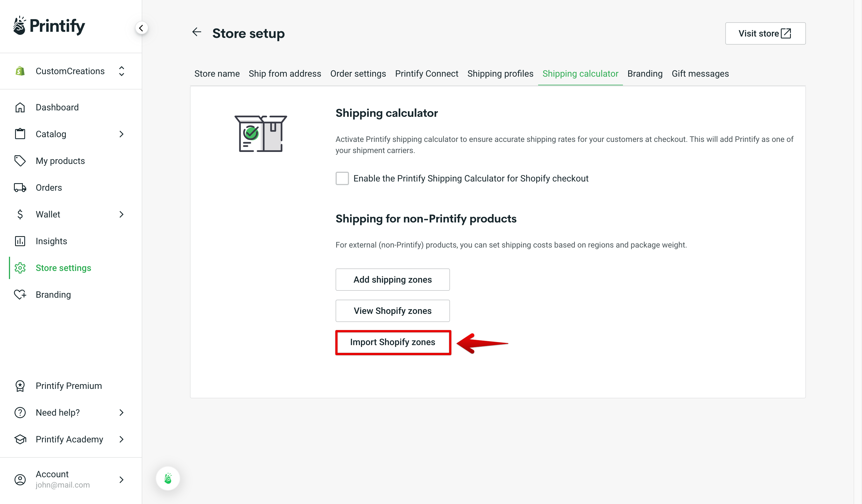Viewport: 862px width, 504px height.
Task: Enable the Printify Shipping Calculator checkbox
Action: pos(342,178)
